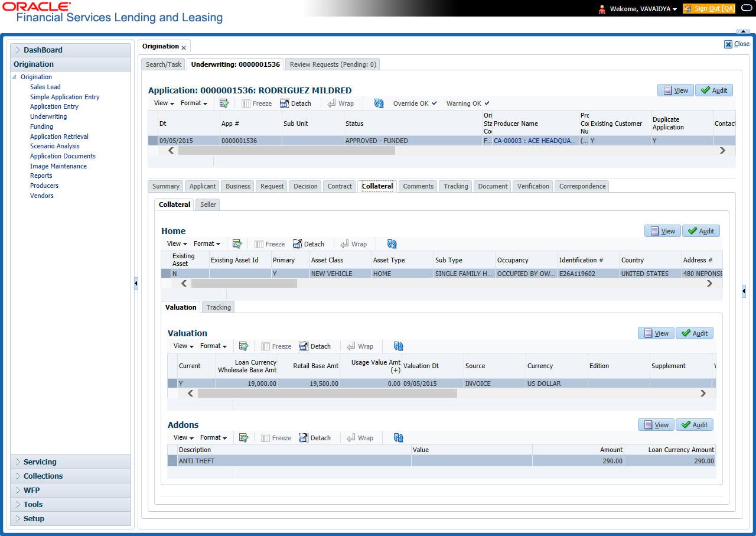Screen dimensions: 756x536
Task: Open the Format menu in Addons toolbar
Action: coord(213,438)
